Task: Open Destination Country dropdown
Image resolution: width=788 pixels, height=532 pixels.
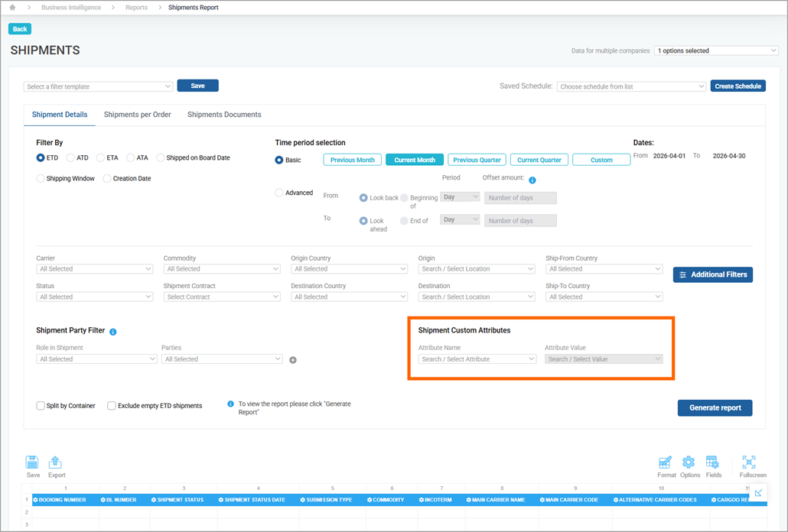Action: point(350,297)
